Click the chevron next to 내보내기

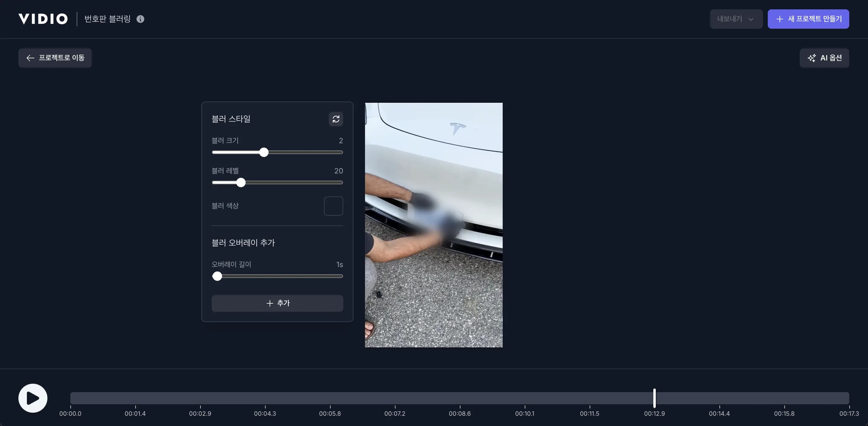coord(752,19)
